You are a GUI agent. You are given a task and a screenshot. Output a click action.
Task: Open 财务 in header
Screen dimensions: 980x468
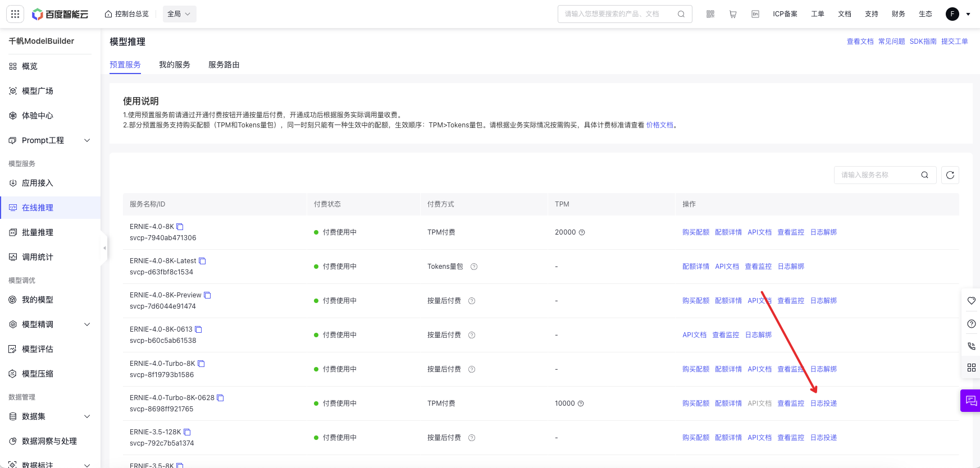coord(899,14)
